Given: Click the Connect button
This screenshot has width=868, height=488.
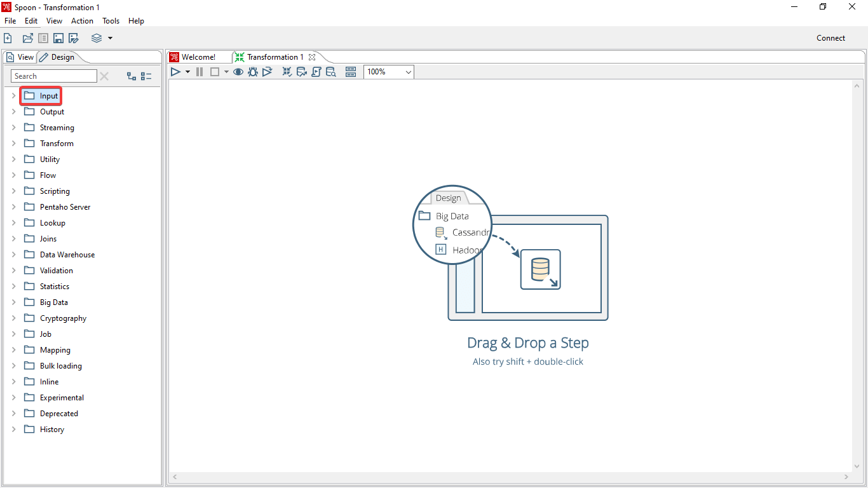Looking at the screenshot, I should [831, 38].
